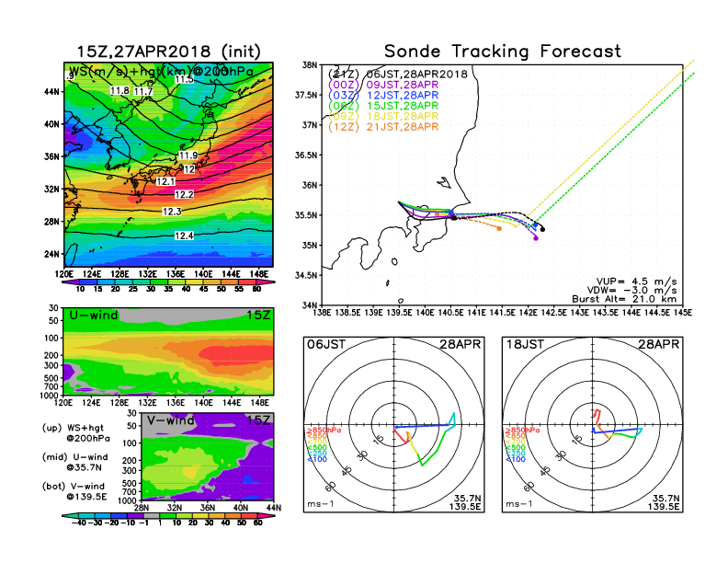The width and height of the screenshot is (728, 563).
Task: Click the black track endpoint dot on the tracking map
Action: (x=542, y=229)
